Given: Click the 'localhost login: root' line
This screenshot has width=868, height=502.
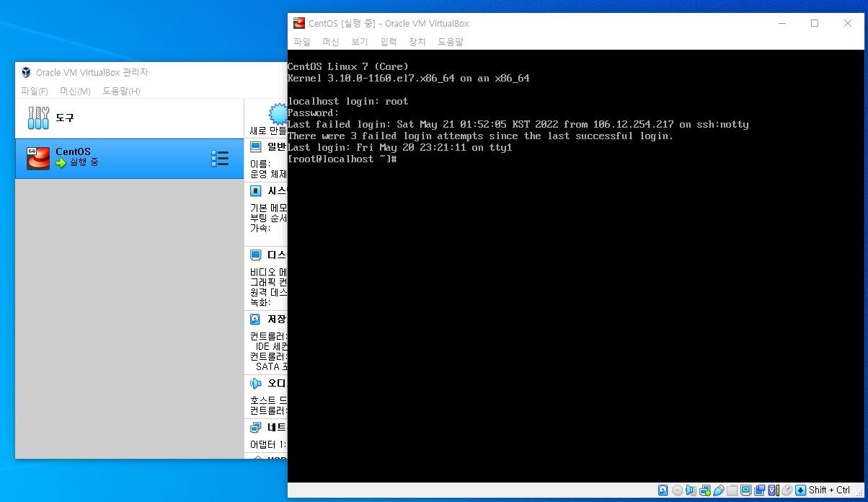Looking at the screenshot, I should tap(348, 101).
